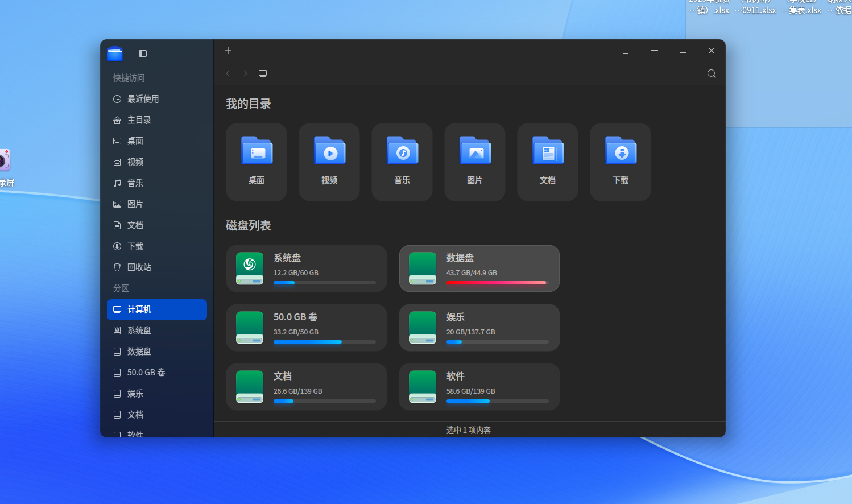Click the 磁盘列表 section heading
This screenshot has height=504, width=852.
(x=249, y=226)
